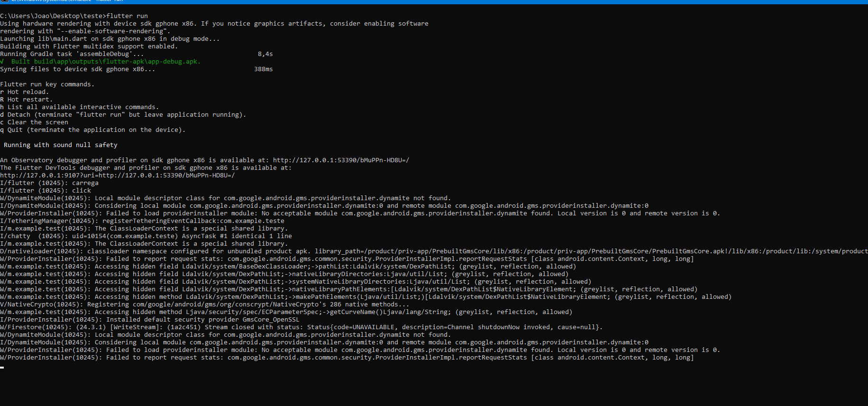Screen dimensions: 868x406
Task: Click the 'd Detach' command line
Action: (123, 114)
